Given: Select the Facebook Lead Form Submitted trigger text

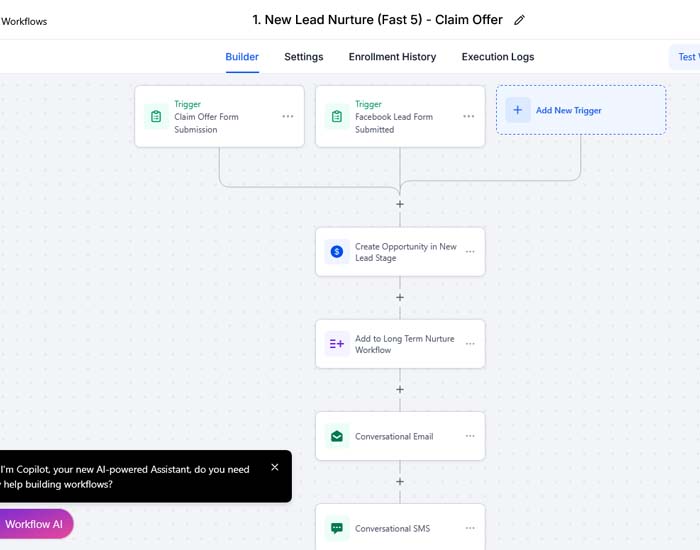Looking at the screenshot, I should click(x=394, y=123).
